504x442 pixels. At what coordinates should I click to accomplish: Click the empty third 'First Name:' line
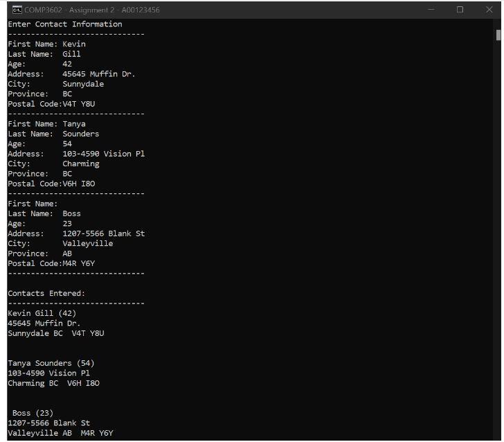33,204
